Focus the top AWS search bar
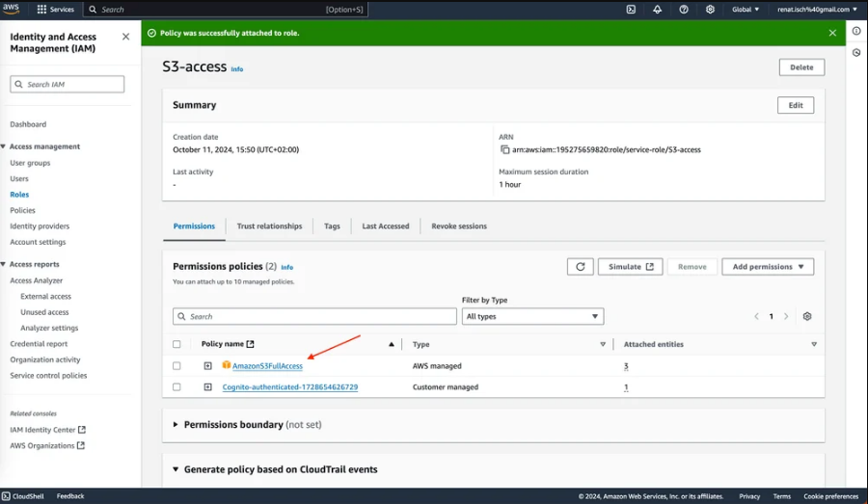Image resolution: width=868 pixels, height=504 pixels. 226,10
